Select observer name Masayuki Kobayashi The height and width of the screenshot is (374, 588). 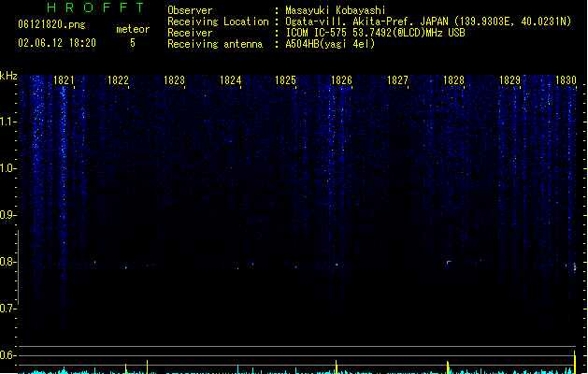coord(336,10)
